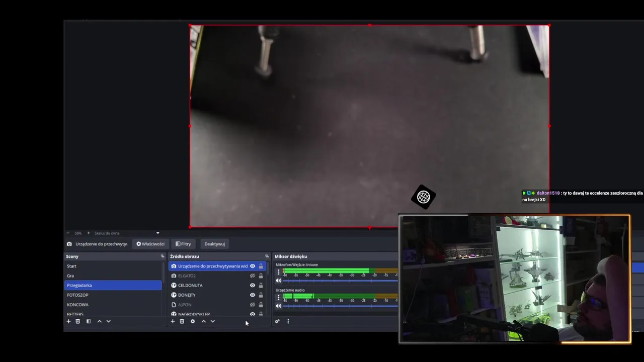Hide the DONEJTY source

point(253,295)
